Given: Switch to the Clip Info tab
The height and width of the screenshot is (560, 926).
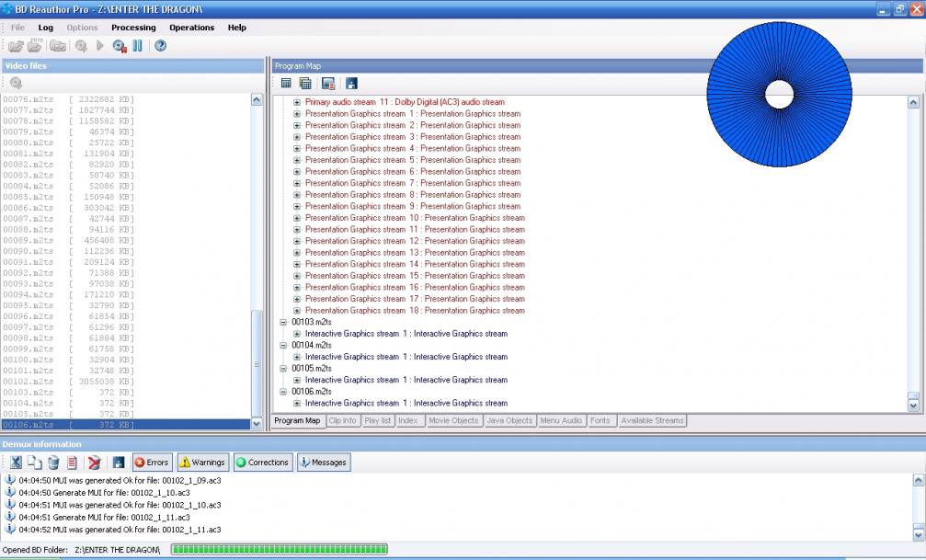Looking at the screenshot, I should [342, 420].
